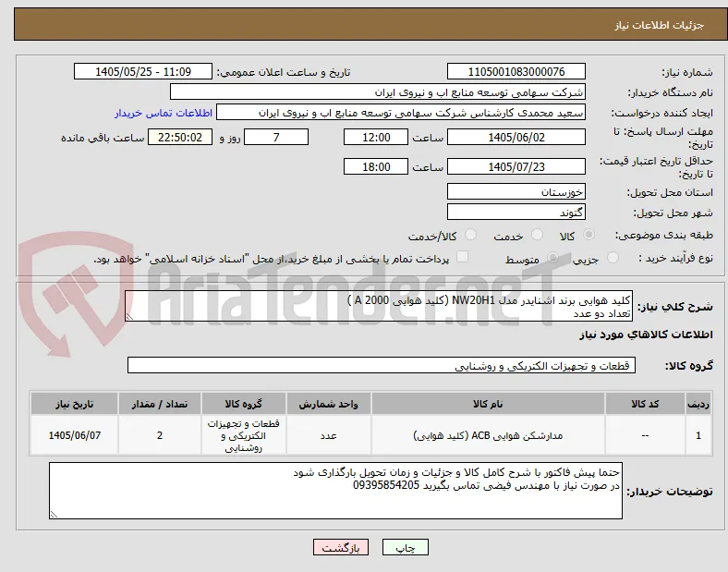Click the تعداد / مقدار column header
This screenshot has width=728, height=572.
point(160,404)
